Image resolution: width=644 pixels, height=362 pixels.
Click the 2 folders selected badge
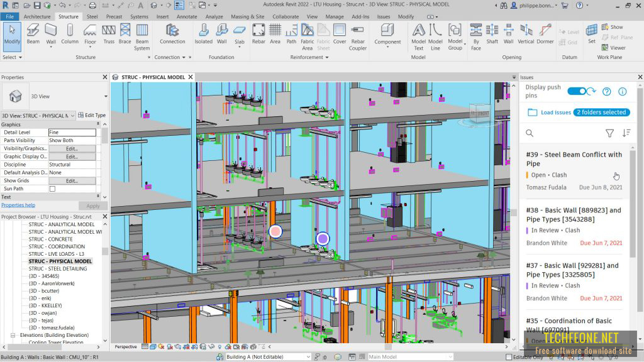pyautogui.click(x=601, y=112)
